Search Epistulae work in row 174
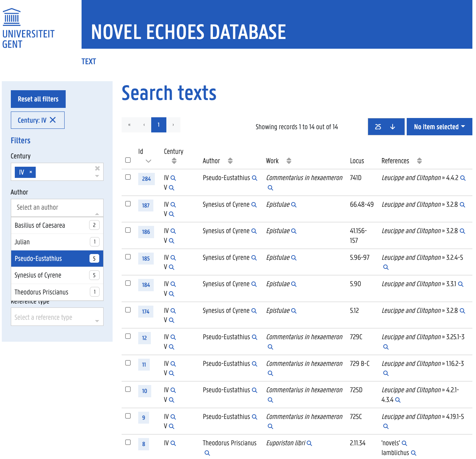Viewport: 476px width, 459px height. click(x=294, y=311)
